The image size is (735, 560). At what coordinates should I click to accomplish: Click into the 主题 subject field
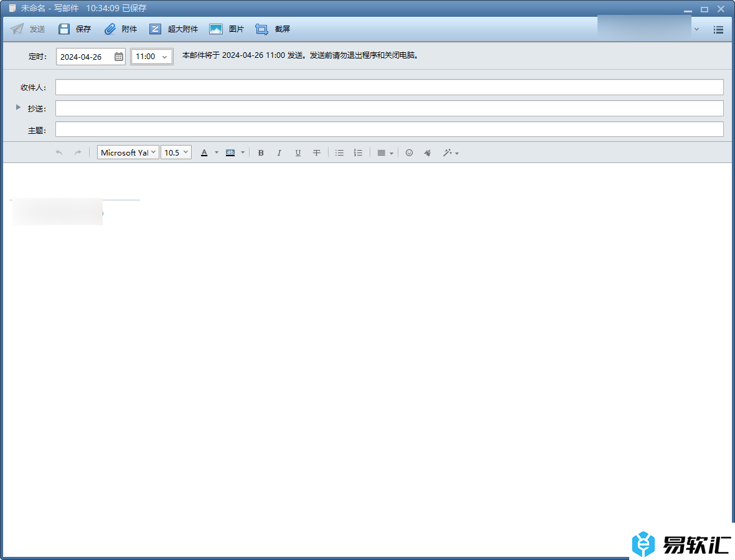point(389,129)
